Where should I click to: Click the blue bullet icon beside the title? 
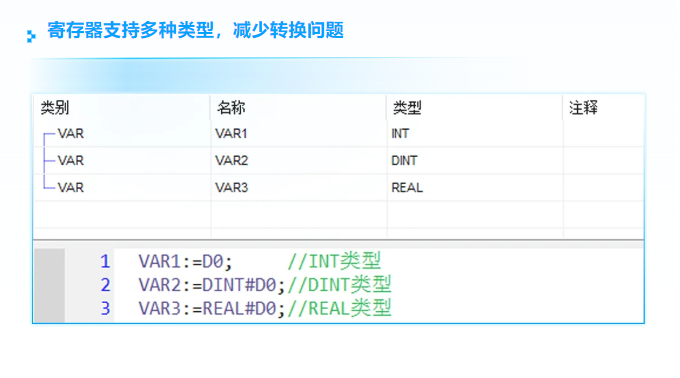click(31, 36)
